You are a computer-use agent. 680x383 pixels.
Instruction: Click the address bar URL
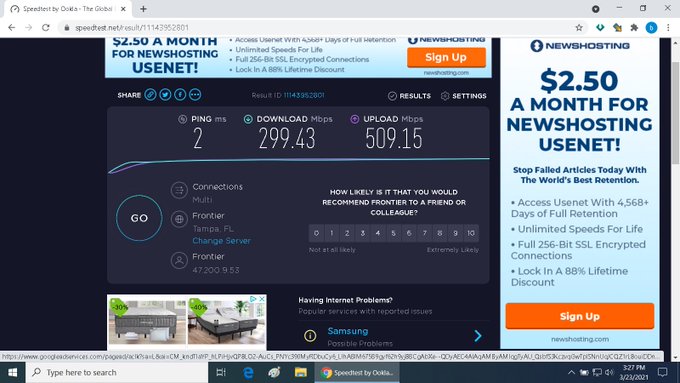click(132, 28)
